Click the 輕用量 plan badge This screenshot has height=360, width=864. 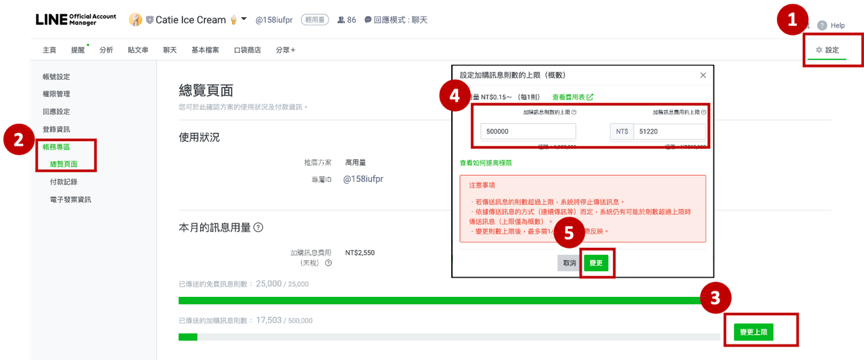(x=315, y=20)
